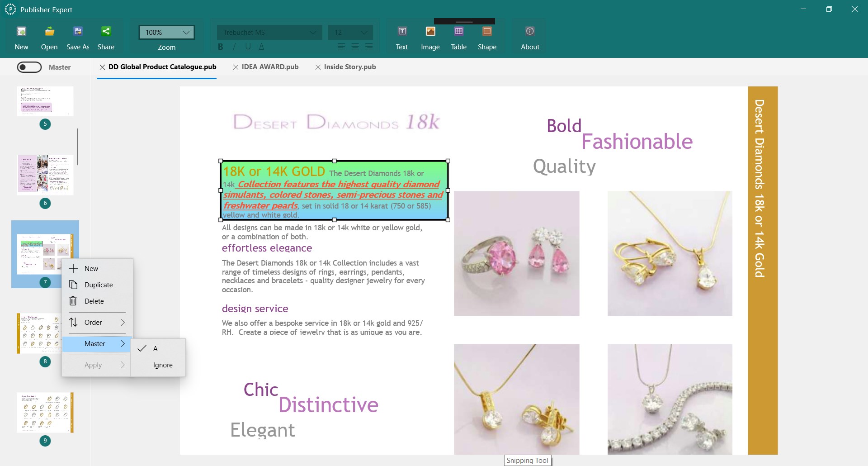
Task: Click the trash can icon beside Delete
Action: tap(73, 301)
